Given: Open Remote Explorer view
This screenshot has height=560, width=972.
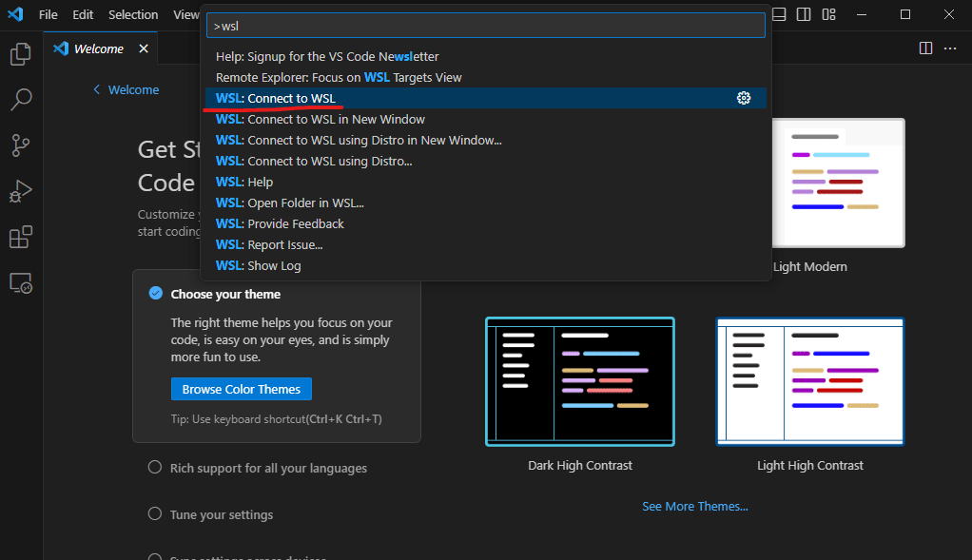Looking at the screenshot, I should coord(21,283).
